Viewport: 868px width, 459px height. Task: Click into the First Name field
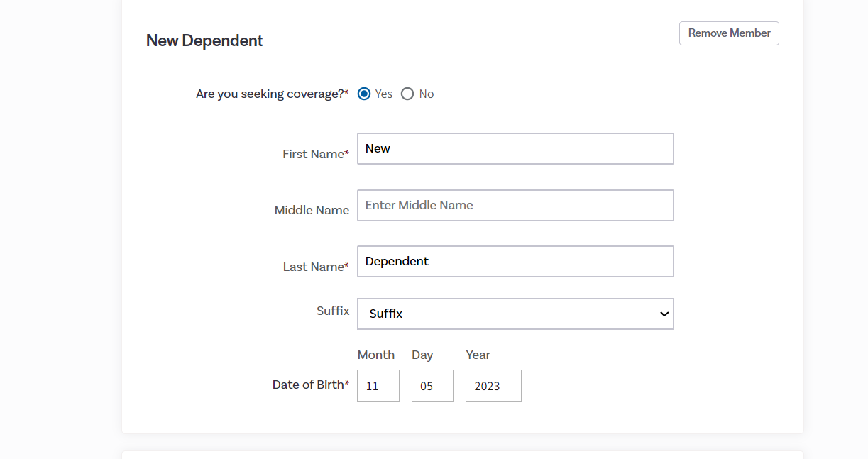coord(515,149)
